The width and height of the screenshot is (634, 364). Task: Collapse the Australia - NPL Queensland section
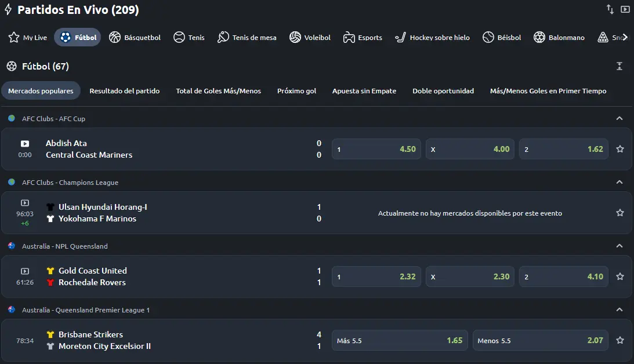click(619, 246)
